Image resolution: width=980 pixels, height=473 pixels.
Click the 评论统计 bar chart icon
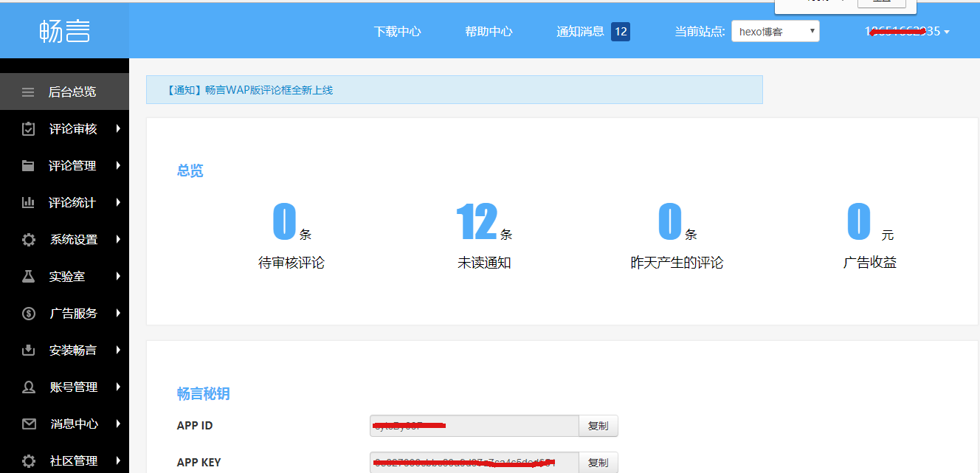[28, 202]
